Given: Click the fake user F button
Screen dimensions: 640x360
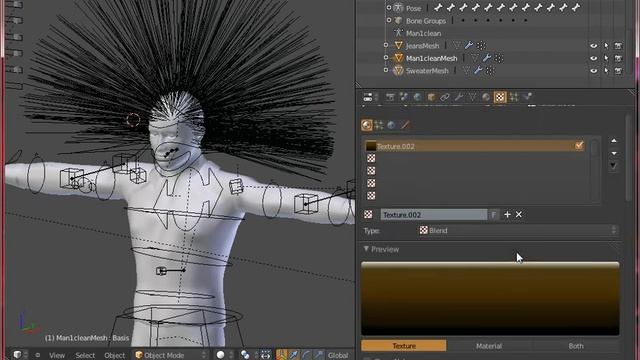Looking at the screenshot, I should coord(494,214).
